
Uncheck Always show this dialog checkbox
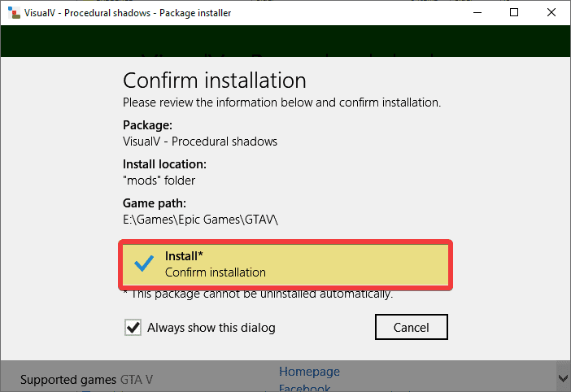[x=133, y=328]
